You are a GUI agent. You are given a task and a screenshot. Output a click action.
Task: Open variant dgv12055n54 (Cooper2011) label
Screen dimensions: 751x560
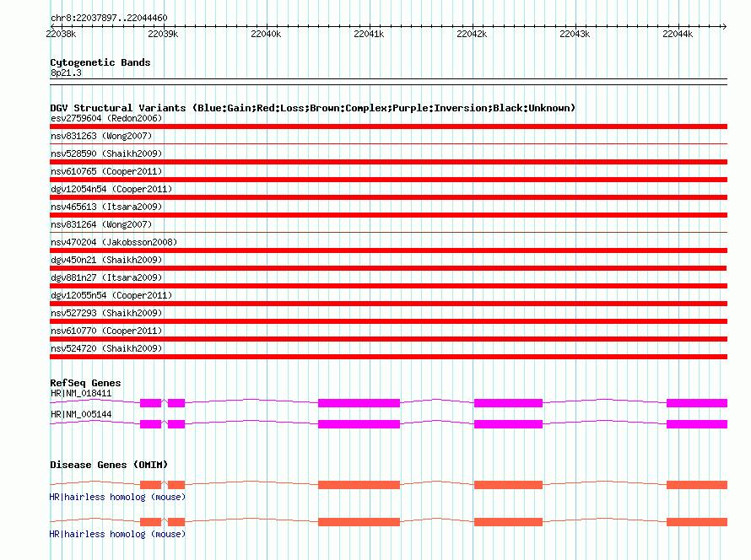point(111,295)
